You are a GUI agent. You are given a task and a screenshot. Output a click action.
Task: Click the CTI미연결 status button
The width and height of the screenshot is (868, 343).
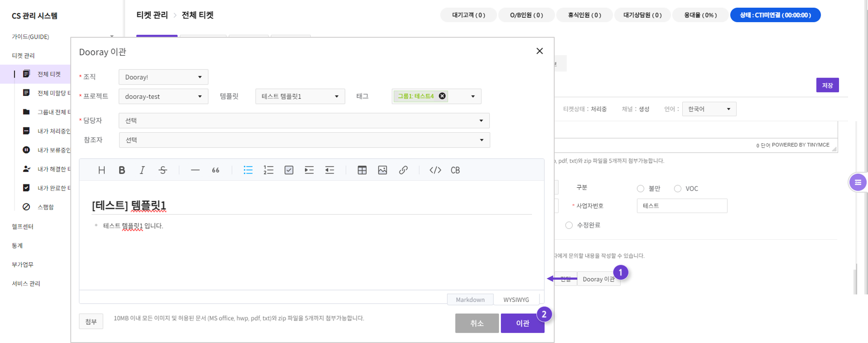pyautogui.click(x=775, y=15)
